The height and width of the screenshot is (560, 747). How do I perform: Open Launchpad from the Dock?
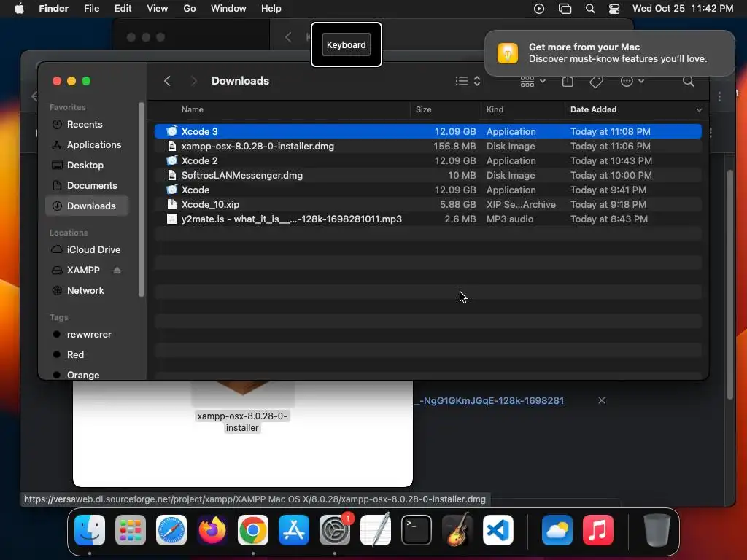pyautogui.click(x=131, y=530)
